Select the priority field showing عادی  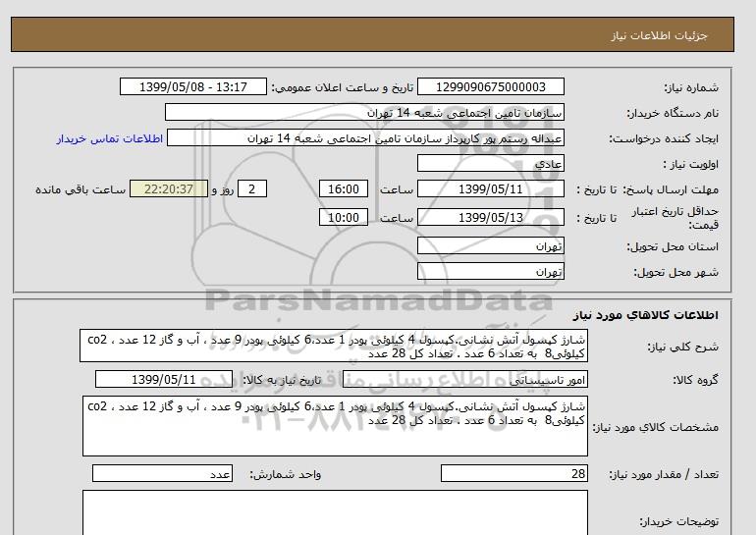coord(490,163)
